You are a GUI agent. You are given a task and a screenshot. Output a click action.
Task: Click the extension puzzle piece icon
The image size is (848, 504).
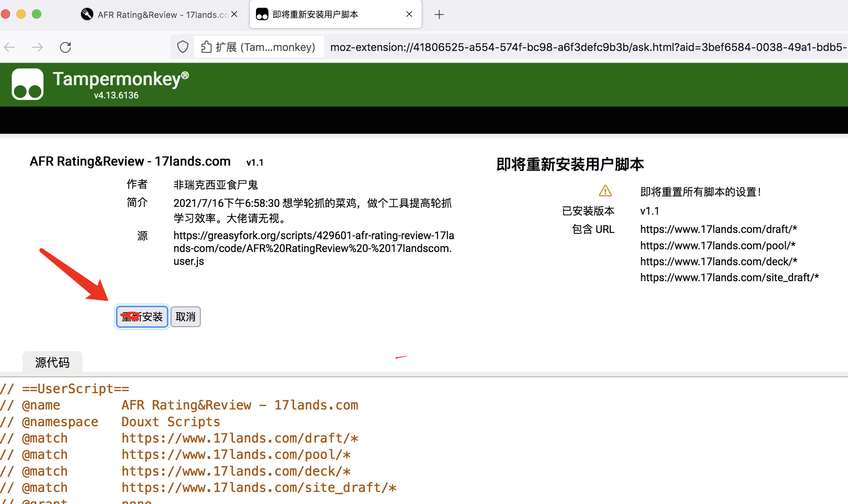tap(206, 47)
